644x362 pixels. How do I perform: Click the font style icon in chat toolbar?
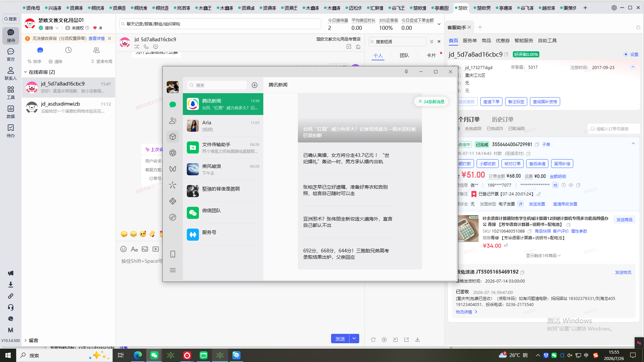[134, 249]
